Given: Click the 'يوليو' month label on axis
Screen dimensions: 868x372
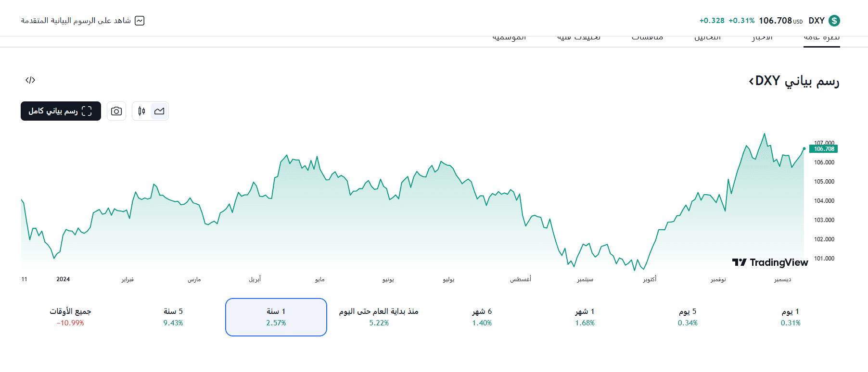Looking at the screenshot, I should click(x=448, y=279).
